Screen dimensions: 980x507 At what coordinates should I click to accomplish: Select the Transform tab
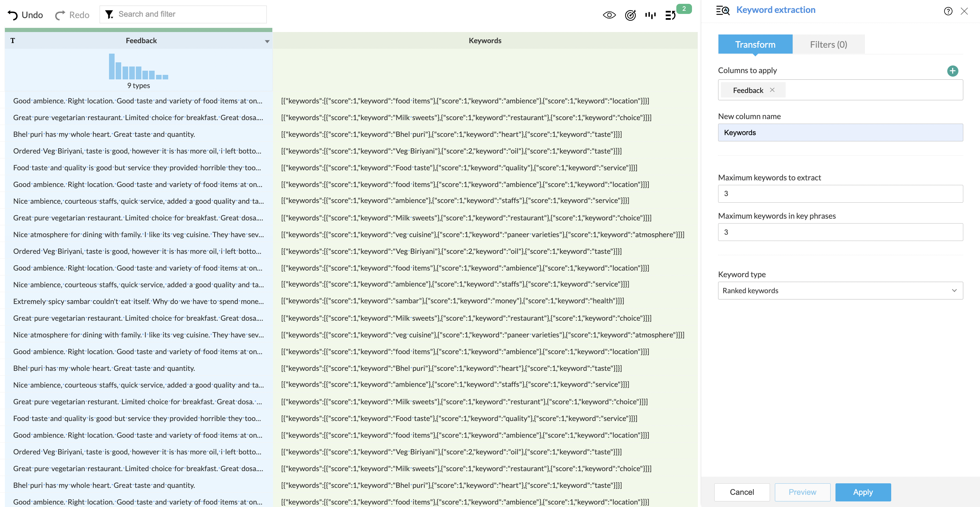tap(755, 45)
